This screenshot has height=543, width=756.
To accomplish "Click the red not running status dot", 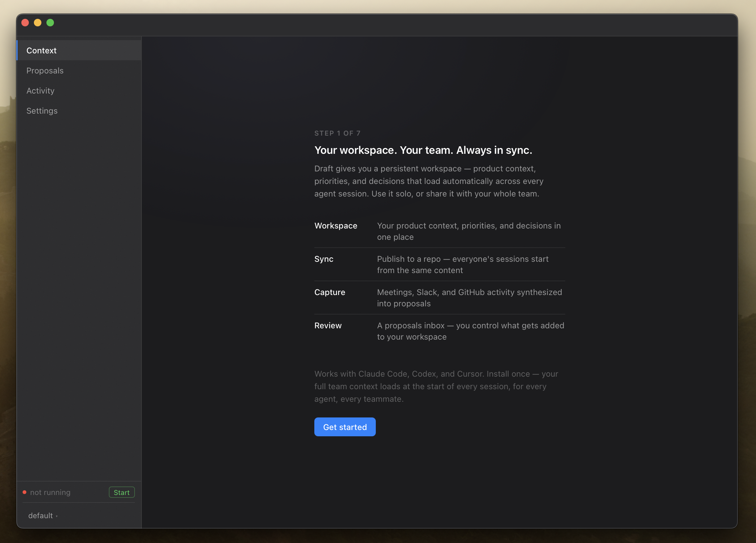I will [x=24, y=492].
